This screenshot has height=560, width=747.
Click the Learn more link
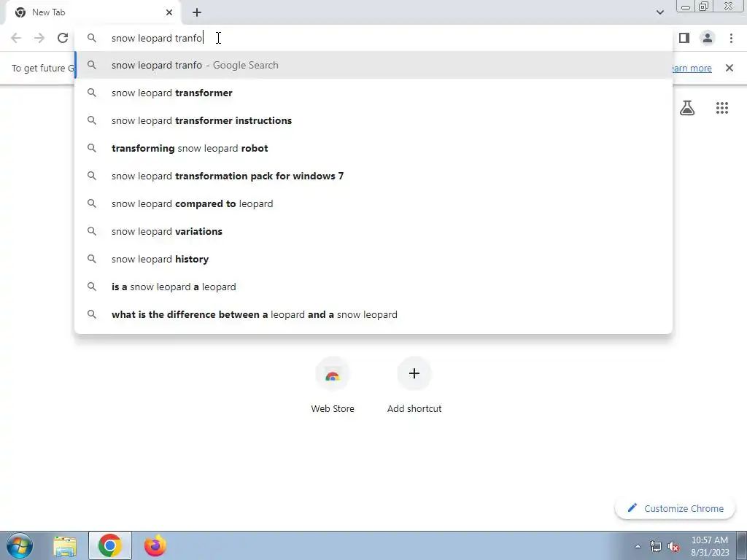point(692,68)
